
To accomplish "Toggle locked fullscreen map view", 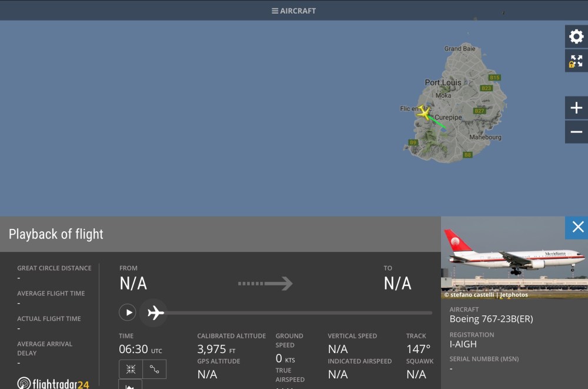I will pyautogui.click(x=576, y=61).
